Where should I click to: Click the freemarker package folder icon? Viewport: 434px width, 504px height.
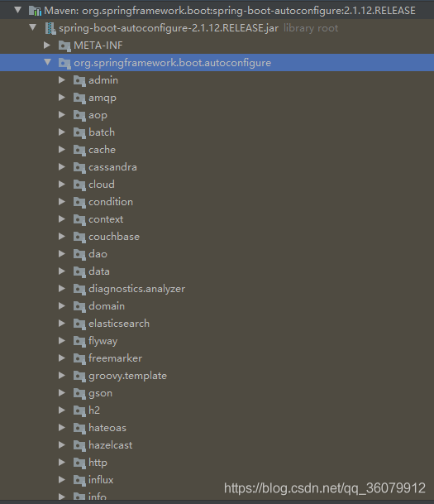point(79,358)
